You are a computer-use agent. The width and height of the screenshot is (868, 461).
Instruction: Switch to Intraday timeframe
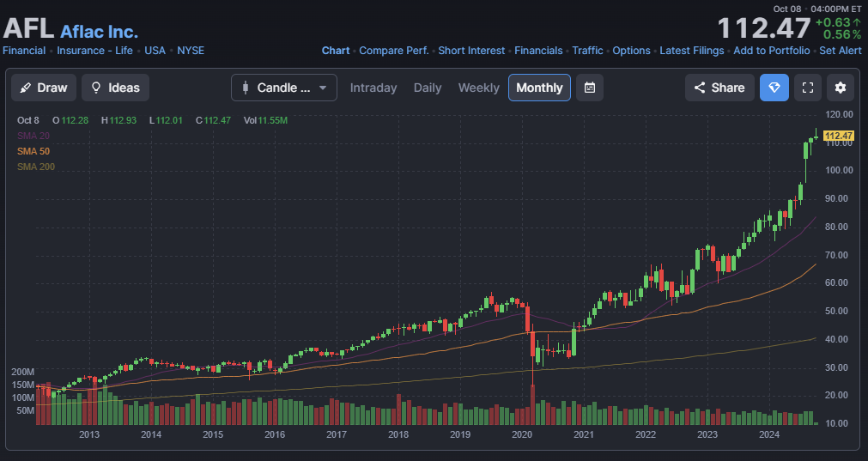pos(373,88)
